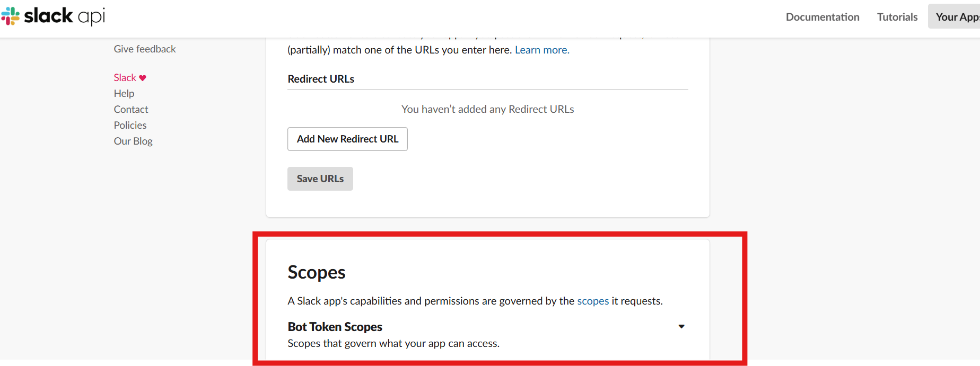Click the Bot Token Scopes heading
The width and height of the screenshot is (980, 366).
335,327
